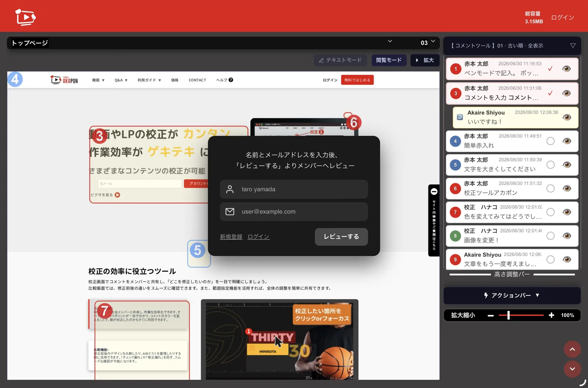Toggle eye for 画像を変更！ comment
The image size is (588, 388).
click(567, 236)
